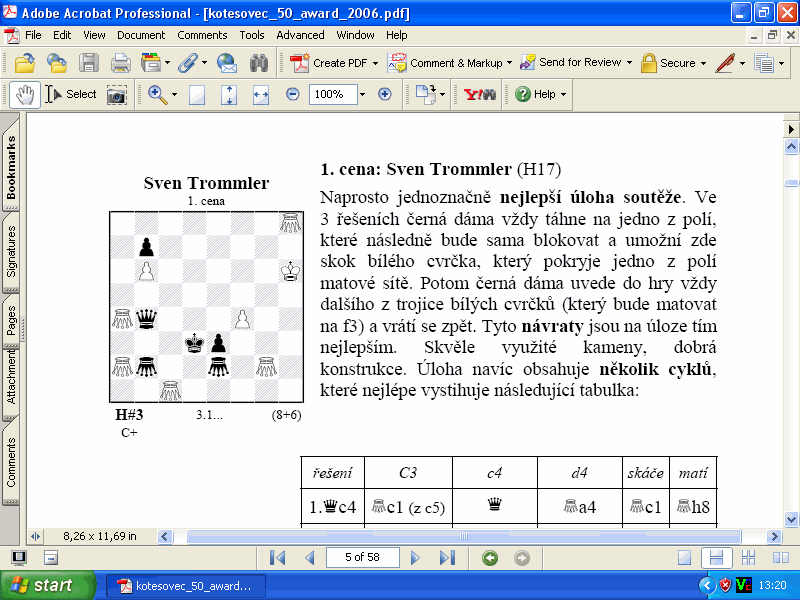Click the red shield tray icon
This screenshot has height=600, width=800.
[x=725, y=585]
